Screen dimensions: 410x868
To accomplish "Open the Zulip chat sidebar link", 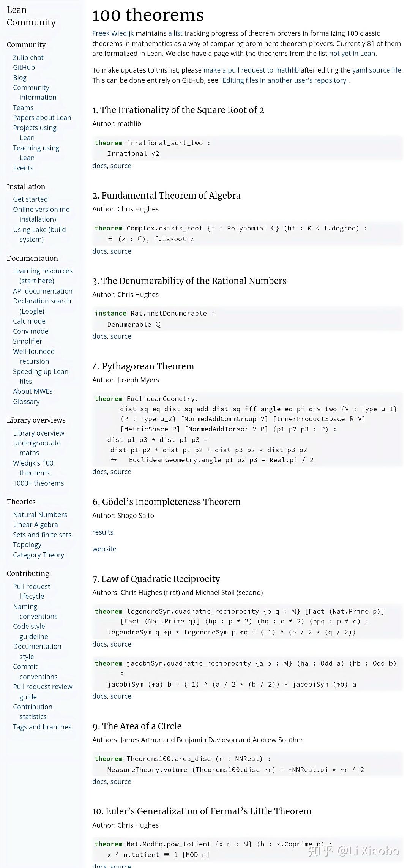I will pyautogui.click(x=28, y=57).
